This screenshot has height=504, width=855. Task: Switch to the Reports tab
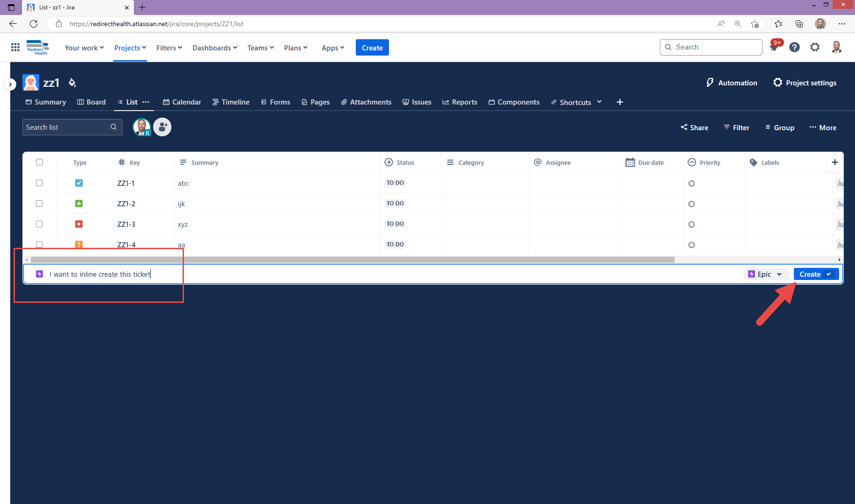(460, 102)
